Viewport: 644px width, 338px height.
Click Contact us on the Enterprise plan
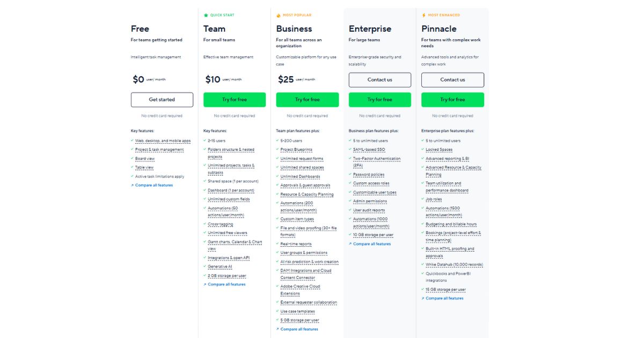[x=380, y=80]
